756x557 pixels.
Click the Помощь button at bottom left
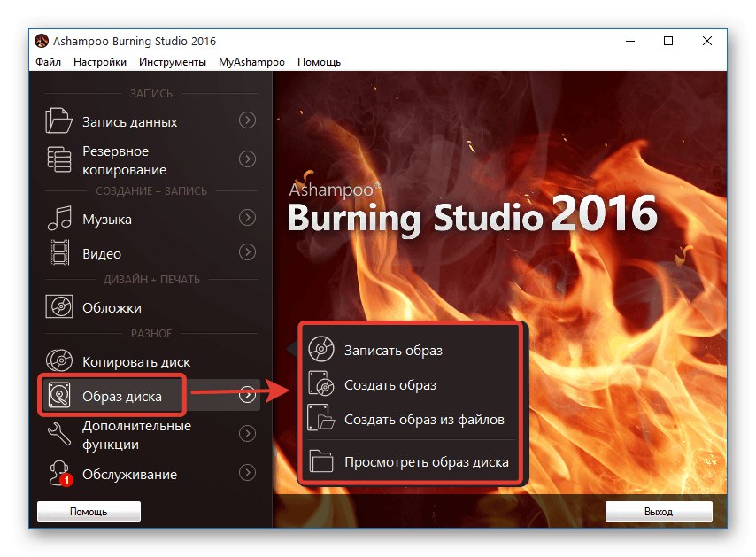click(x=89, y=511)
